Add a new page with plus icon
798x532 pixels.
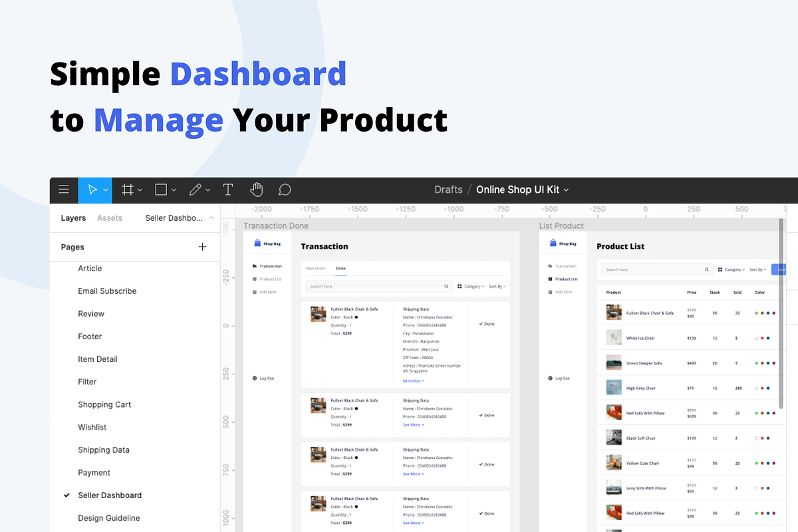pyautogui.click(x=203, y=247)
